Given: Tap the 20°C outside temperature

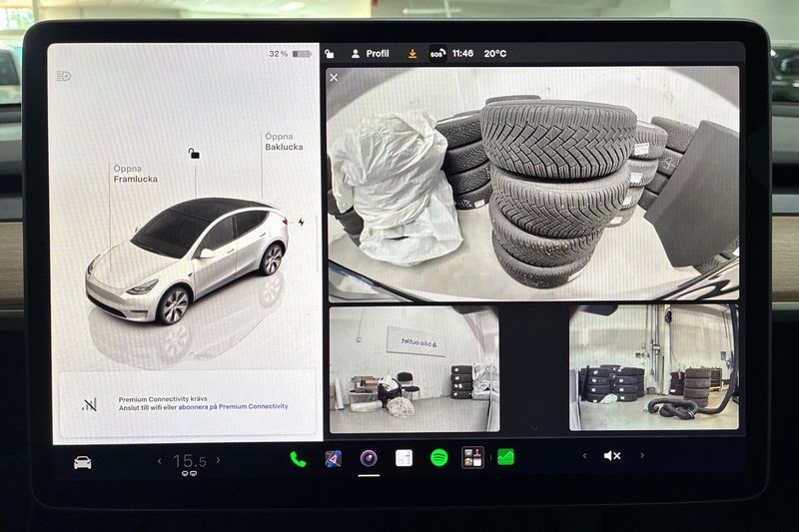Looking at the screenshot, I should point(494,53).
